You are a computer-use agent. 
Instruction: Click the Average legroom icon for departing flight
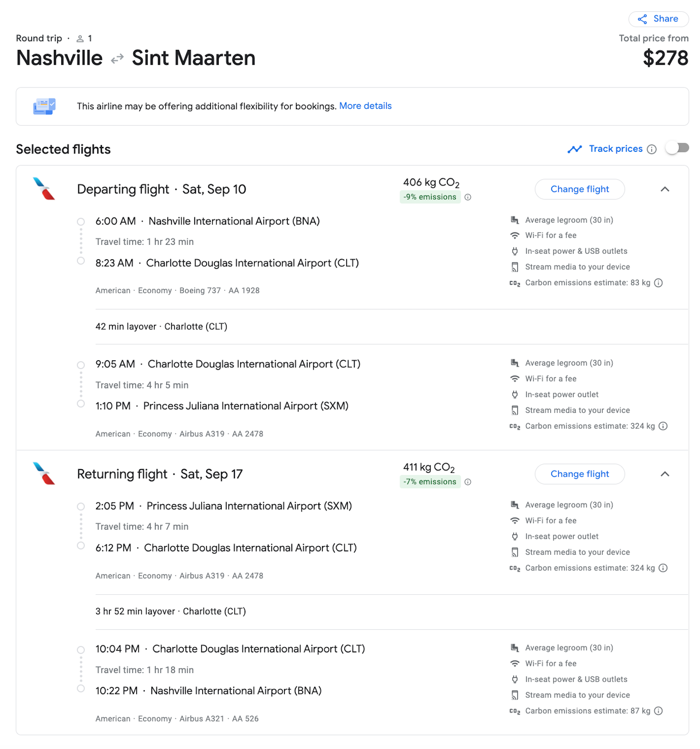(x=515, y=220)
